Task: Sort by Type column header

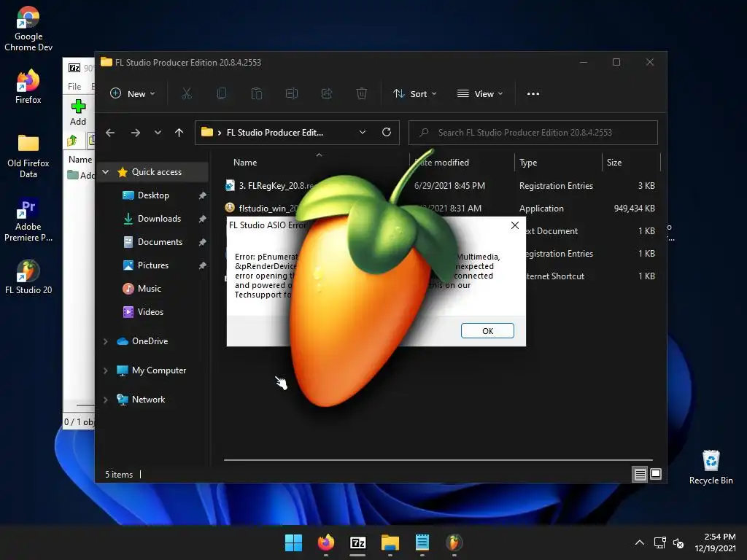Action: point(528,163)
